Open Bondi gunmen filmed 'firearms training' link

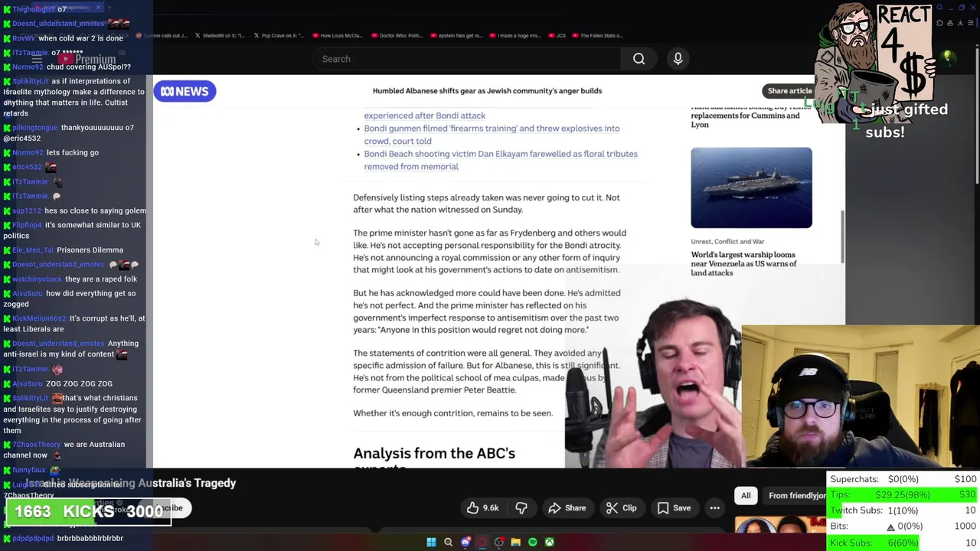tap(492, 135)
